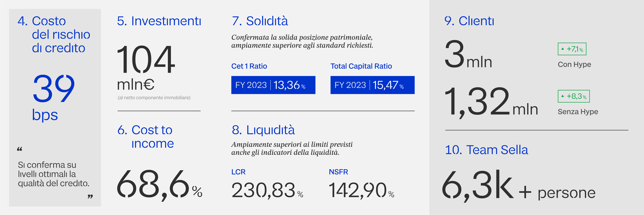
Task: Click the '10. Team Sella' heading
Action: (487, 150)
